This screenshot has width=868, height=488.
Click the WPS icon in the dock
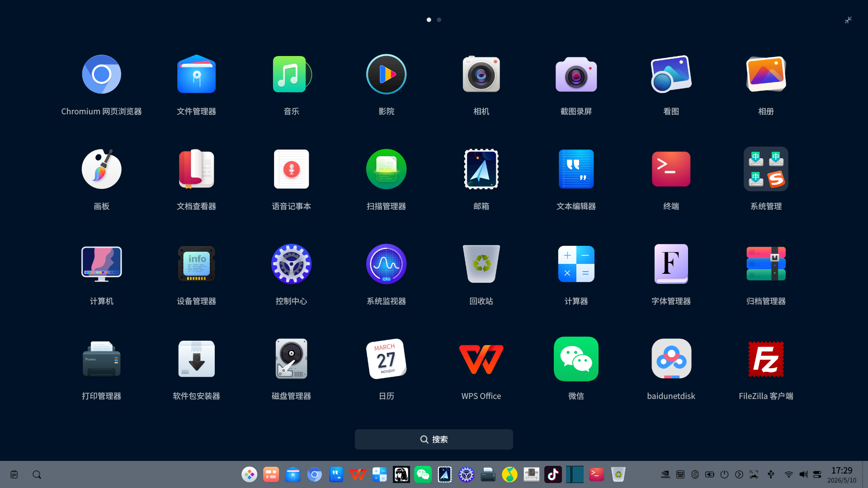click(358, 474)
